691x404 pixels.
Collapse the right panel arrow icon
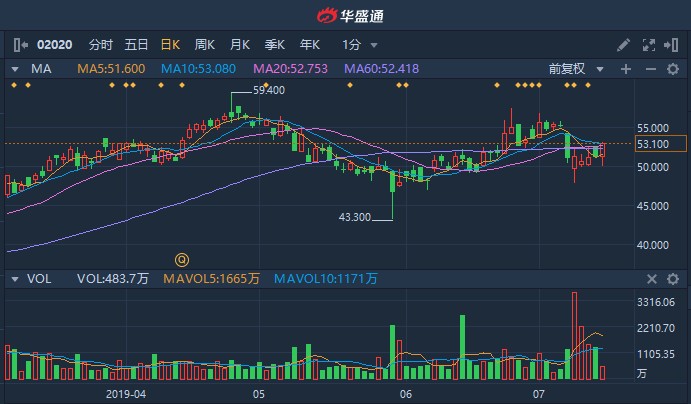tap(671, 45)
